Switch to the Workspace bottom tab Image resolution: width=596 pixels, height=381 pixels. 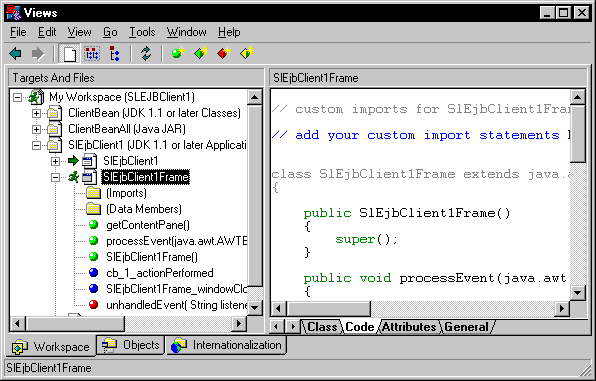51,346
